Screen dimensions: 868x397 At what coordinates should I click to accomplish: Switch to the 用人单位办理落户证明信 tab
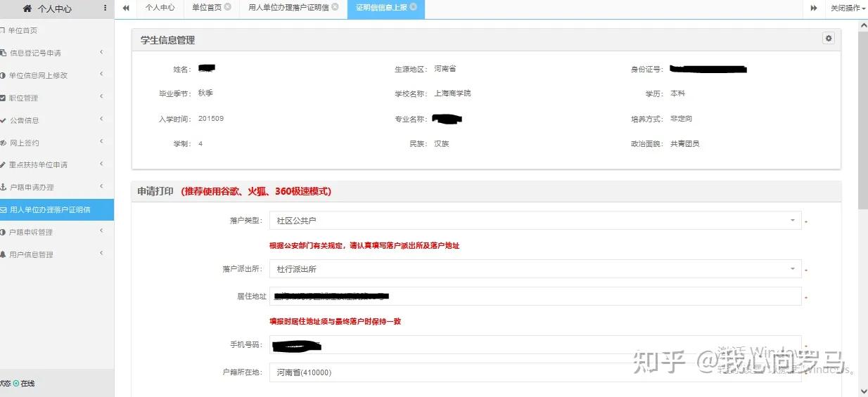pyautogui.click(x=293, y=8)
